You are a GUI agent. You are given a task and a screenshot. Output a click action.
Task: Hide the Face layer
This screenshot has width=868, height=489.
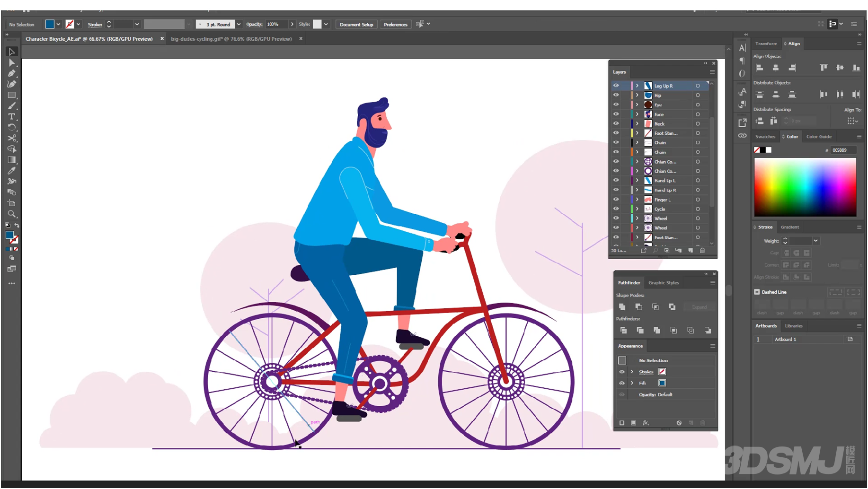coord(616,114)
